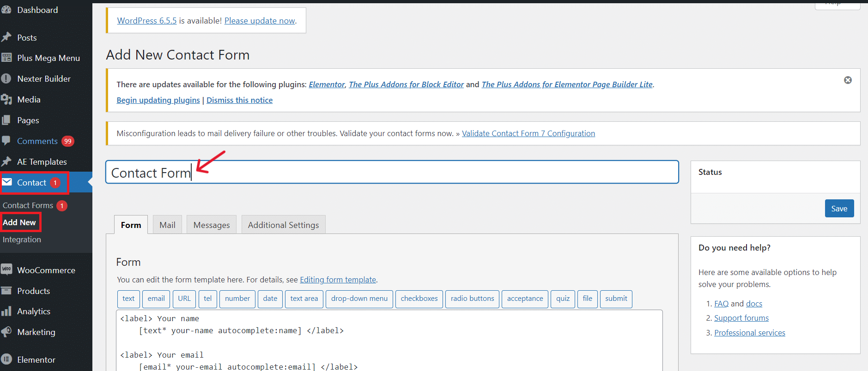Switch to the Form tab
Image resolution: width=868 pixels, height=371 pixels.
tap(131, 225)
